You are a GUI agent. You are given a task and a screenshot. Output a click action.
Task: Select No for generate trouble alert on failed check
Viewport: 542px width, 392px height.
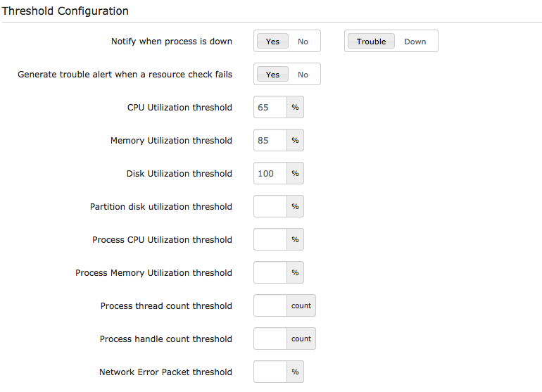click(303, 75)
